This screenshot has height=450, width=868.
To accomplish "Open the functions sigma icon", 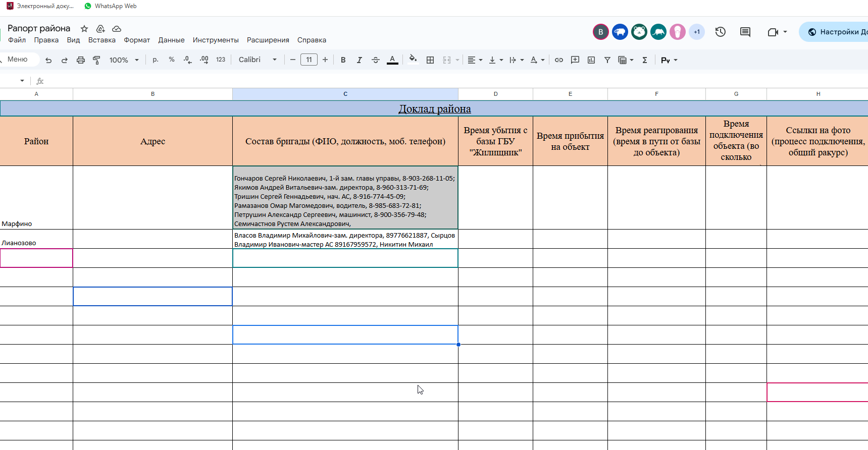I will 645,60.
